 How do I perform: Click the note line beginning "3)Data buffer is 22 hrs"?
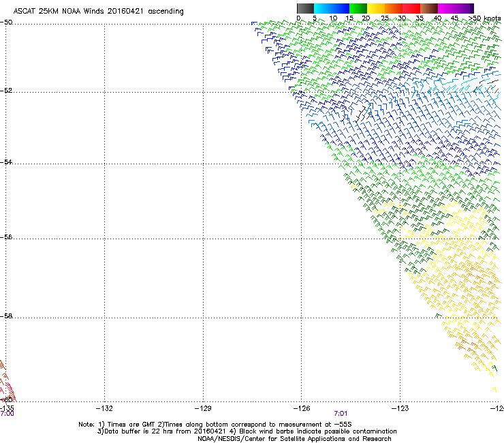click(247, 431)
